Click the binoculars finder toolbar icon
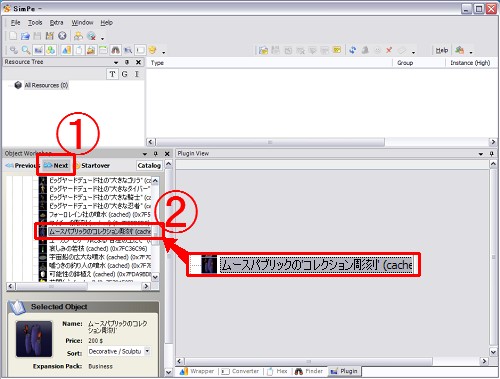This screenshot has height=379, width=500. [x=115, y=50]
